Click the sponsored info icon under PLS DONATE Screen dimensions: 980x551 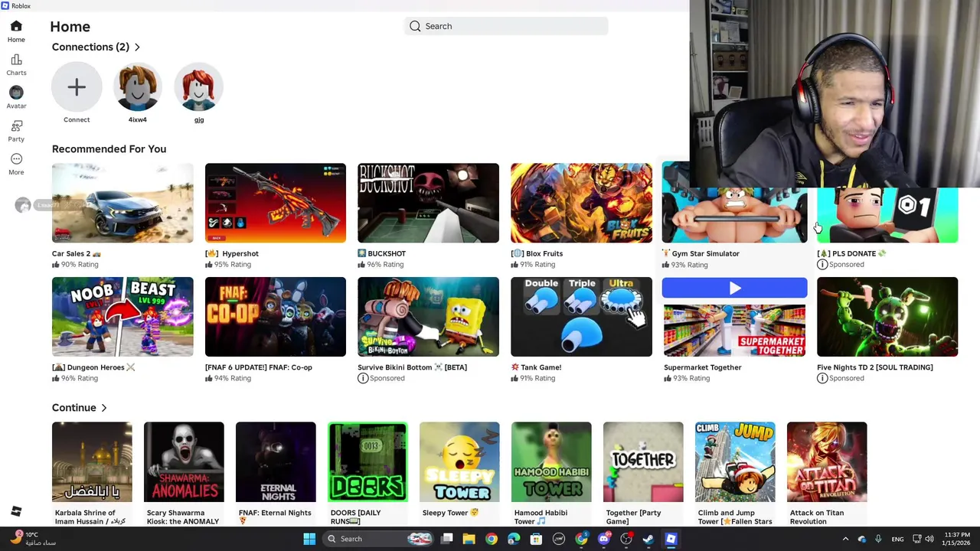(x=822, y=264)
